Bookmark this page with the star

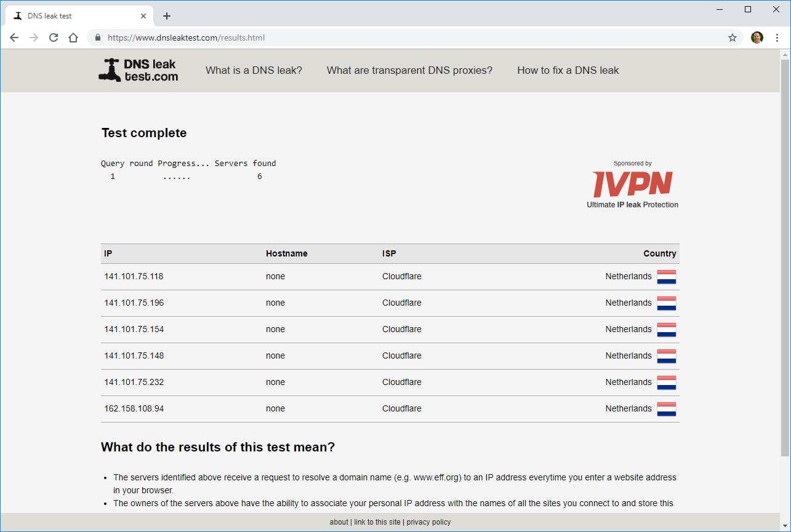[733, 38]
